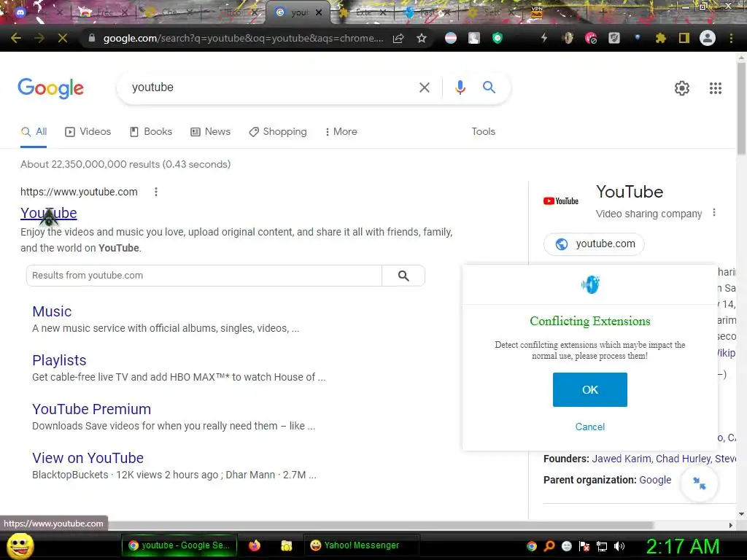The image size is (747, 560).
Task: Click the network tray icon
Action: tap(602, 546)
